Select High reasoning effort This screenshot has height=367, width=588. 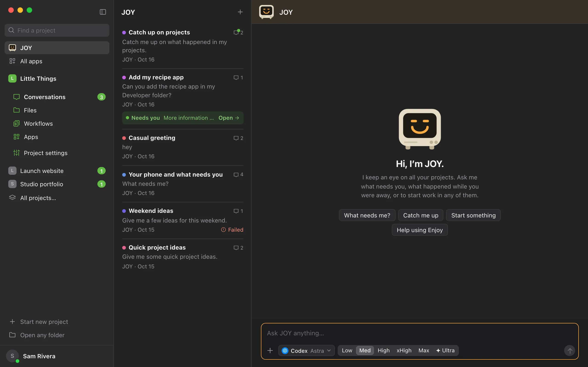[383, 350]
